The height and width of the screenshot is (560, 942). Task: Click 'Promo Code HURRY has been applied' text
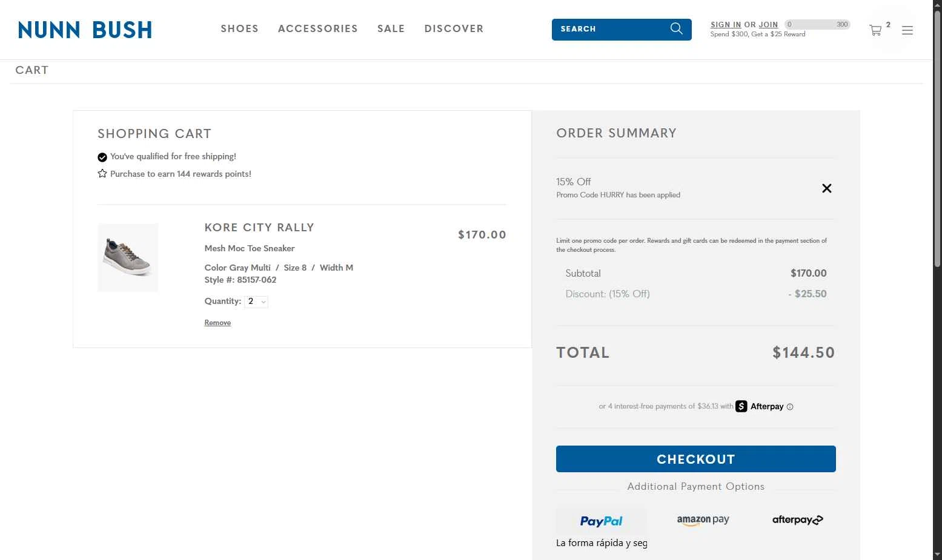pyautogui.click(x=618, y=195)
